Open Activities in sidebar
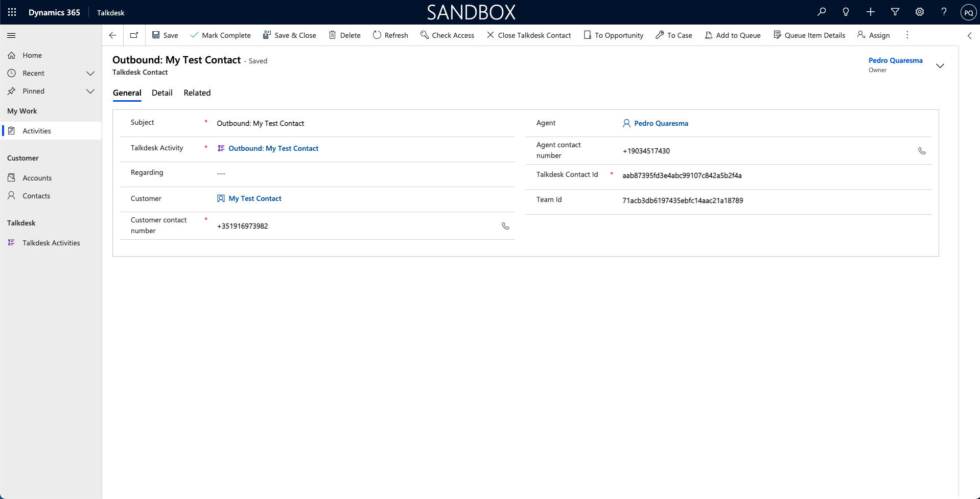The width and height of the screenshot is (980, 499). tap(51, 131)
